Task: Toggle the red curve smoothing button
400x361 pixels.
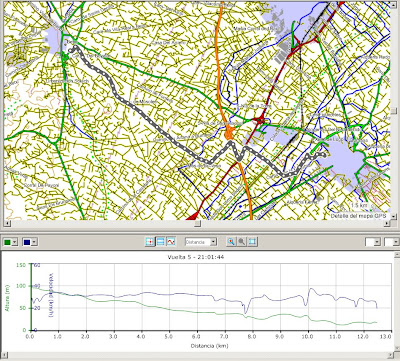Action: coord(171,242)
